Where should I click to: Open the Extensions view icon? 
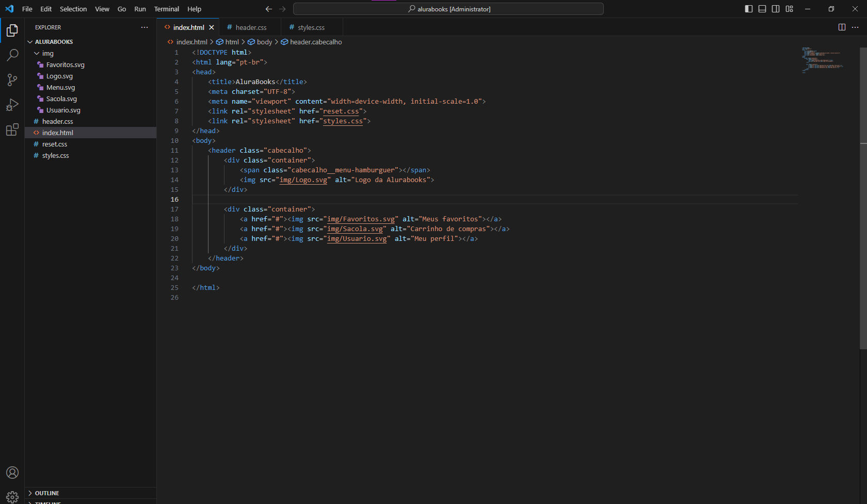[12, 129]
